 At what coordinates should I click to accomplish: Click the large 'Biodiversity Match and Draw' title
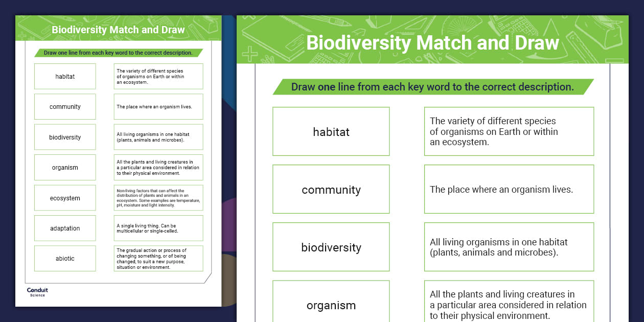click(432, 43)
